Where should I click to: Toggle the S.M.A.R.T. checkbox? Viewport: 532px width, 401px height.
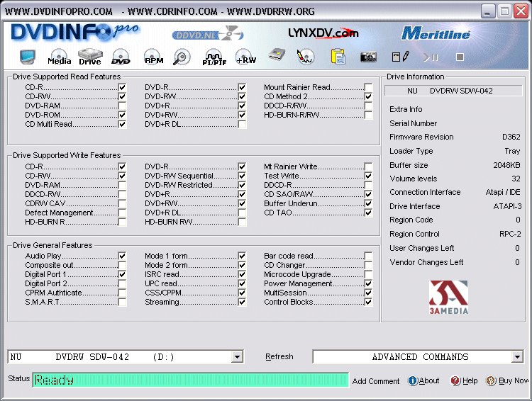pos(122,302)
